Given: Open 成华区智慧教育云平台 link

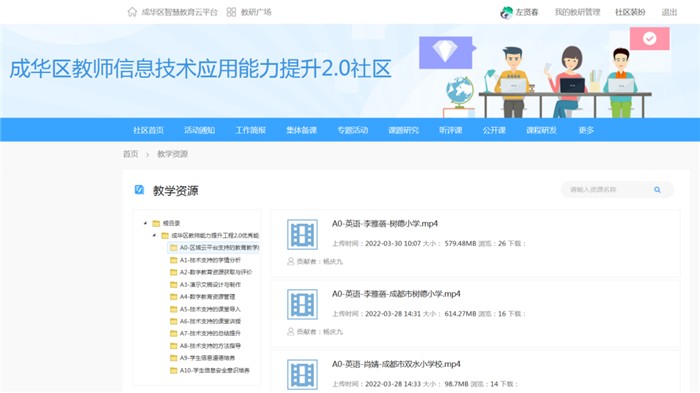Looking at the screenshot, I should tap(179, 12).
